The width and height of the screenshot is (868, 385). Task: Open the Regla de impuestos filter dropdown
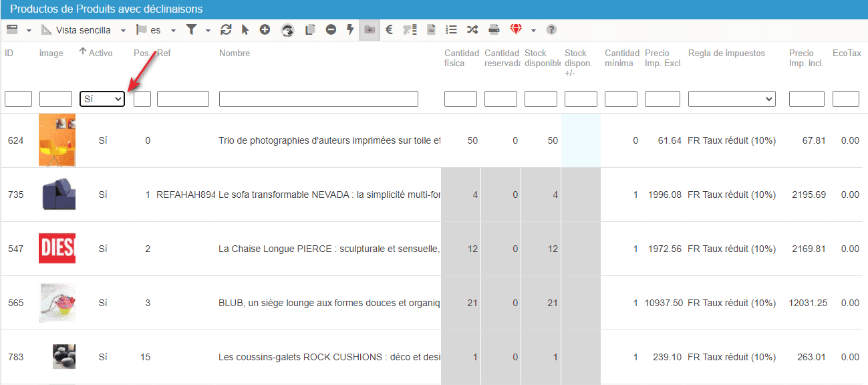coord(732,99)
